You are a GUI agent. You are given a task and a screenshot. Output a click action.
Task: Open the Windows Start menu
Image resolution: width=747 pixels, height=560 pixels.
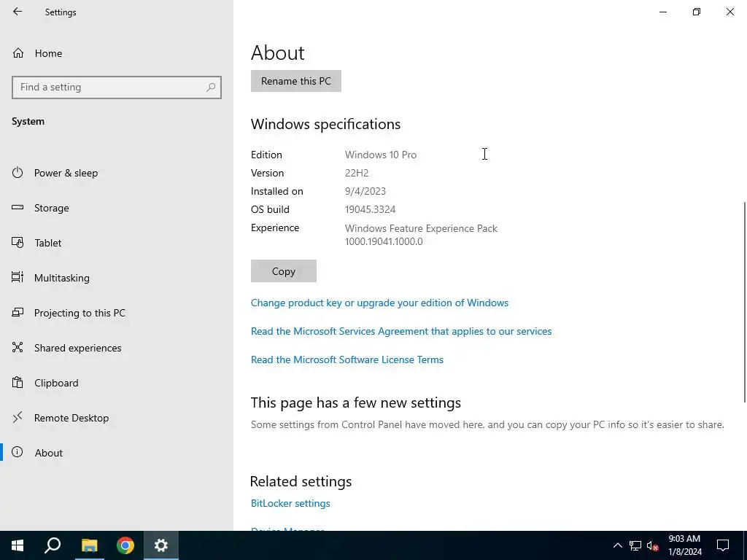18,545
